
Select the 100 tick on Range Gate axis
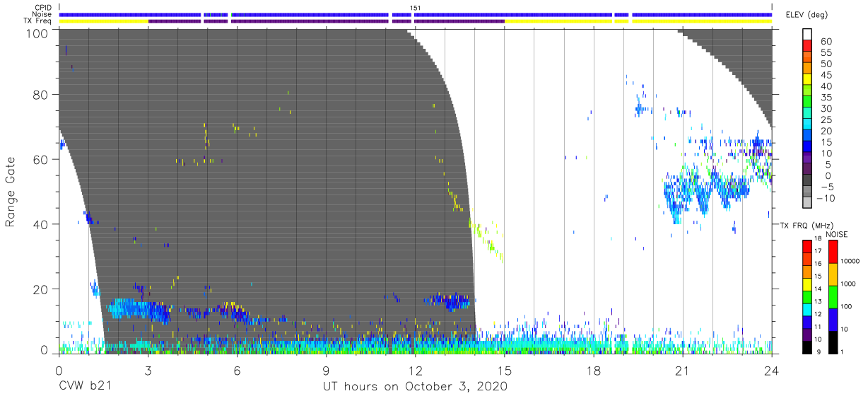pyautogui.click(x=38, y=33)
